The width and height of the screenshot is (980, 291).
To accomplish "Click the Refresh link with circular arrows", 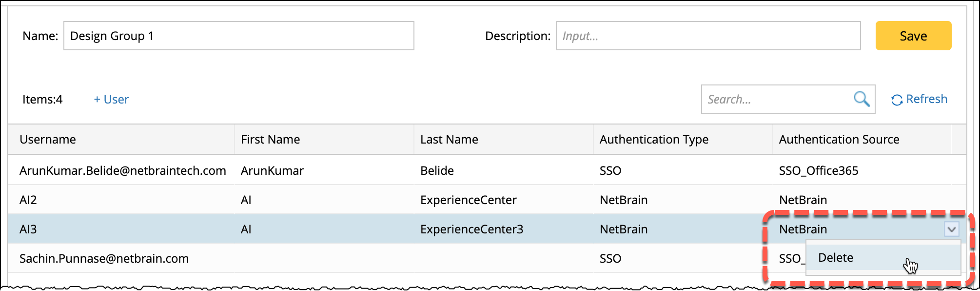I will (919, 99).
